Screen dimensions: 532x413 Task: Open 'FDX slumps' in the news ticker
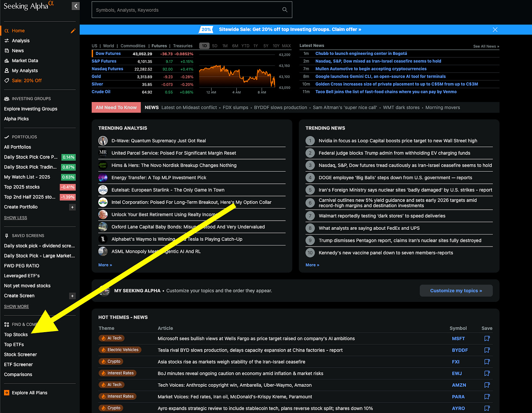coord(235,108)
